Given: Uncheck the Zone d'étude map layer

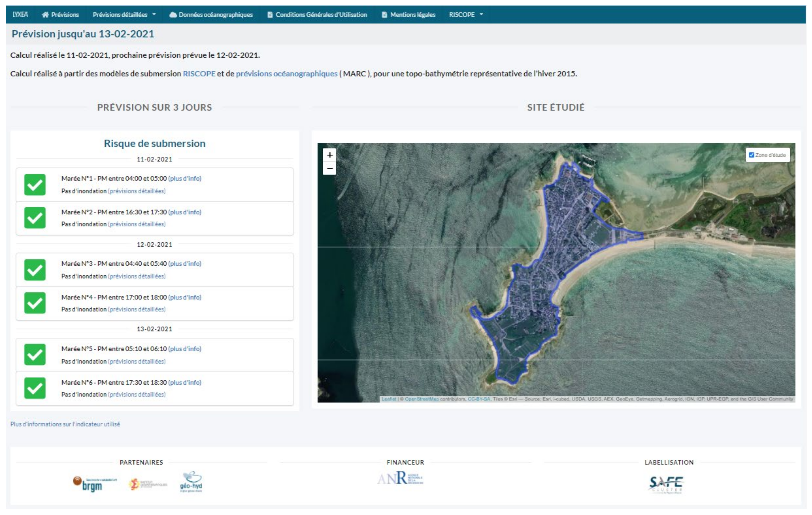Looking at the screenshot, I should [x=751, y=155].
